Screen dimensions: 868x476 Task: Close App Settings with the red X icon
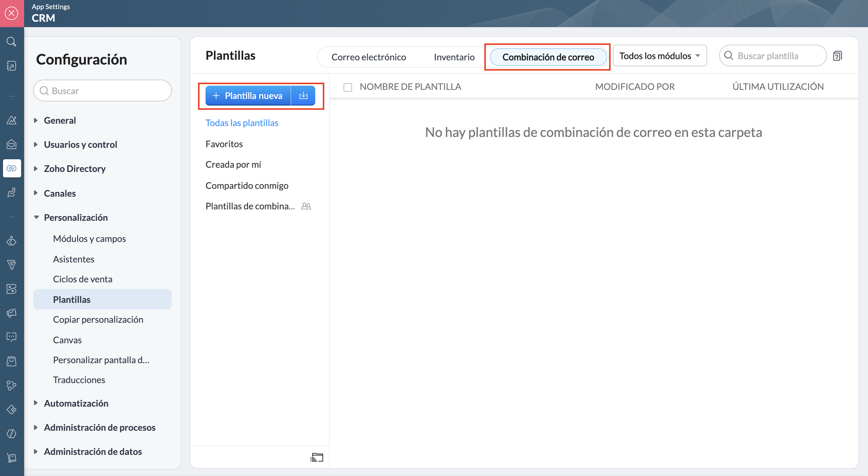pyautogui.click(x=12, y=13)
